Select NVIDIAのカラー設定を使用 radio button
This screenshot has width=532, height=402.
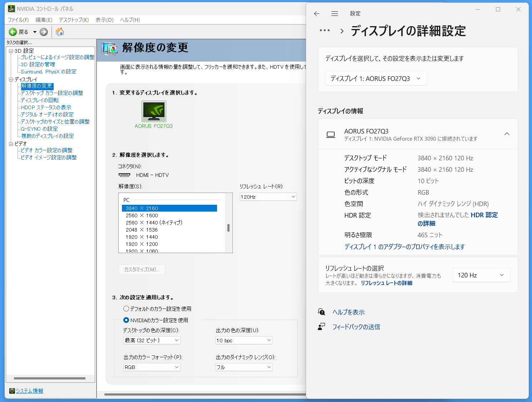click(x=126, y=320)
